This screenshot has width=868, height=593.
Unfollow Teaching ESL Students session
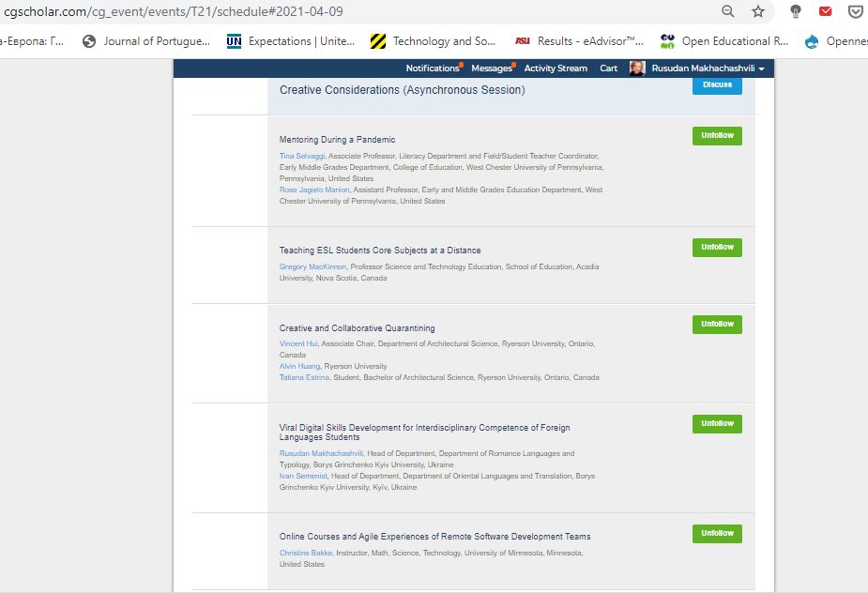[x=717, y=248]
